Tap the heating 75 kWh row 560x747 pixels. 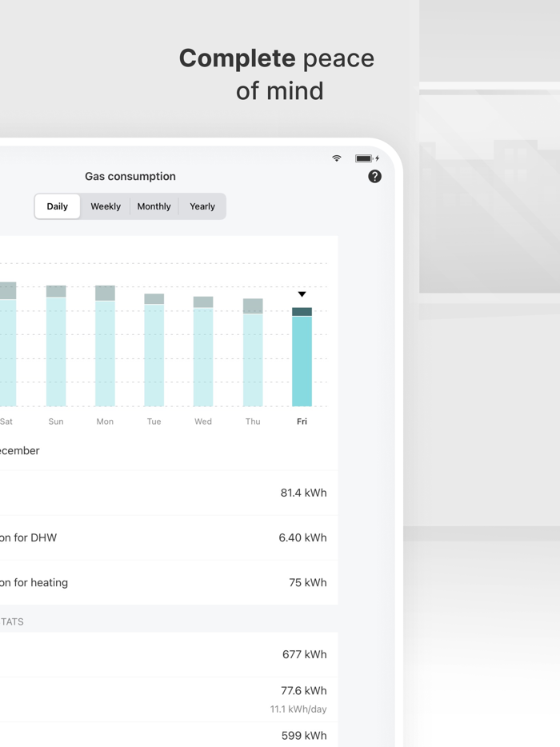tap(168, 582)
